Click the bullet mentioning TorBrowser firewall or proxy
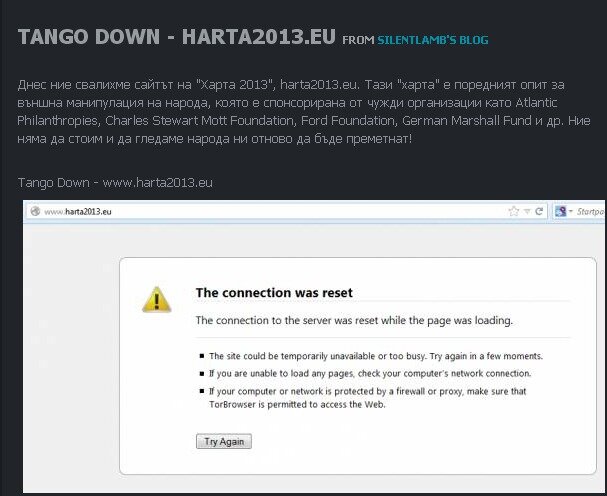The height and width of the screenshot is (496, 607). (x=367, y=398)
